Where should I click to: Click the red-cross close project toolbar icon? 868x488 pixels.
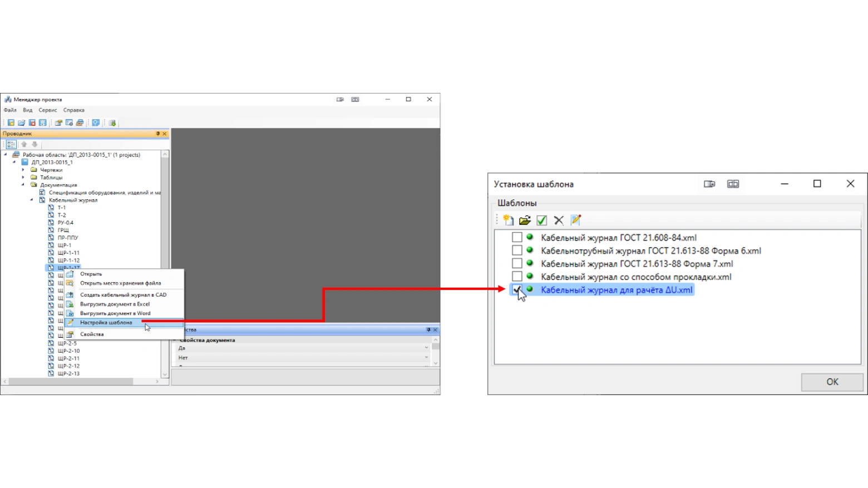[x=32, y=123]
